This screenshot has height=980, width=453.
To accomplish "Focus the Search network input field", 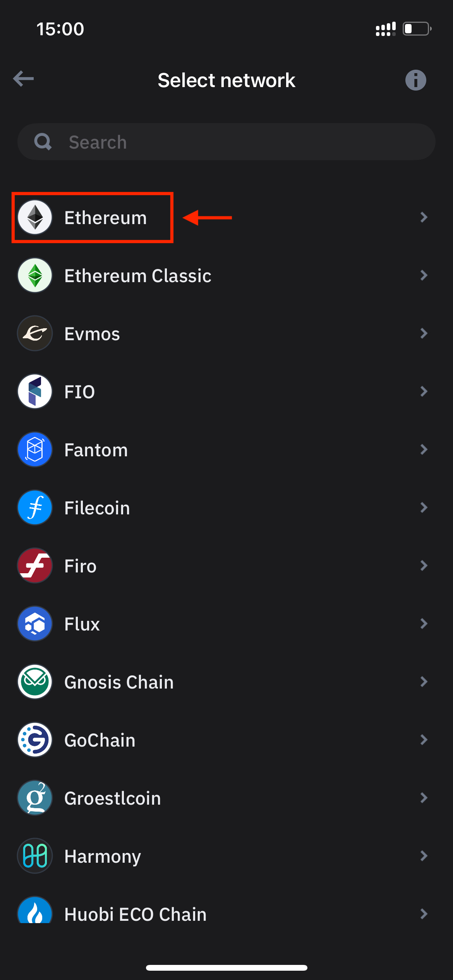I will click(x=226, y=142).
